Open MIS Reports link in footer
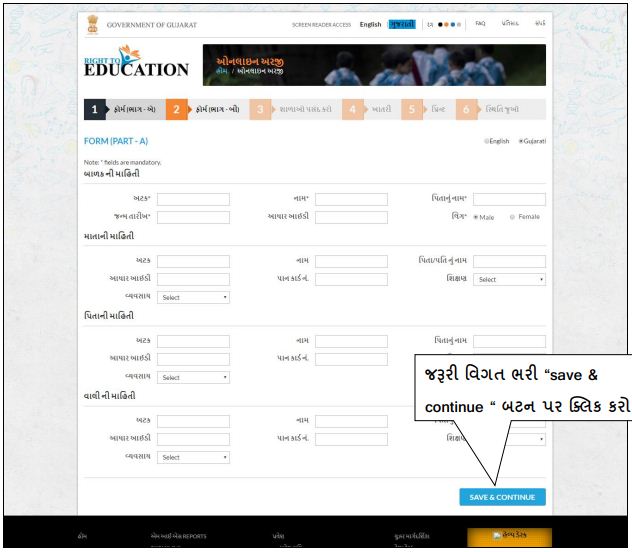This screenshot has width=632, height=552. click(x=178, y=536)
